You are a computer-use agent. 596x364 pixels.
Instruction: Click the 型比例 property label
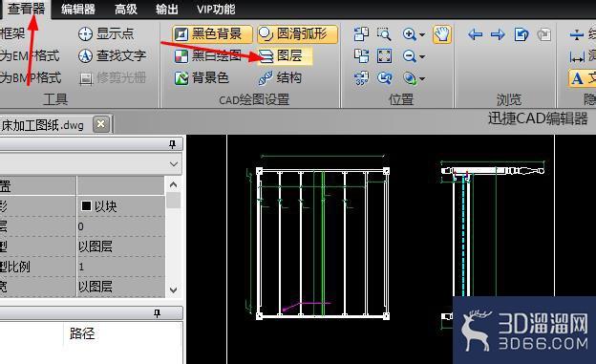click(14, 267)
